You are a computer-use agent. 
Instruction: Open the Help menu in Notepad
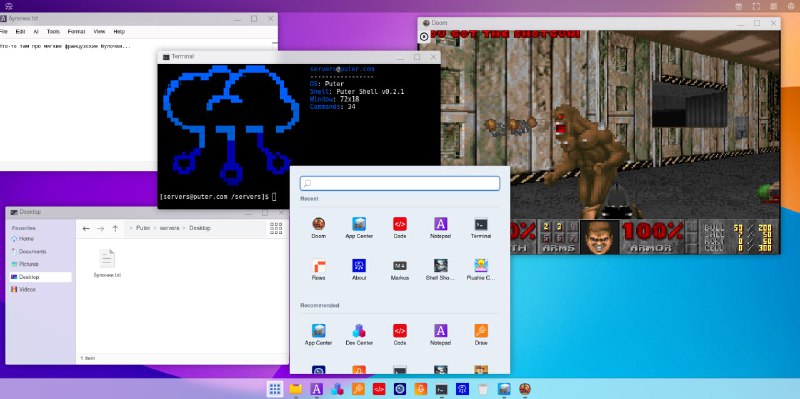pyautogui.click(x=119, y=32)
